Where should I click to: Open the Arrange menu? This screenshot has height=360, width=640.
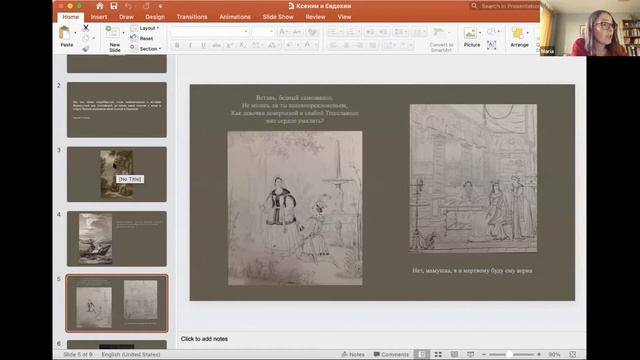click(519, 38)
